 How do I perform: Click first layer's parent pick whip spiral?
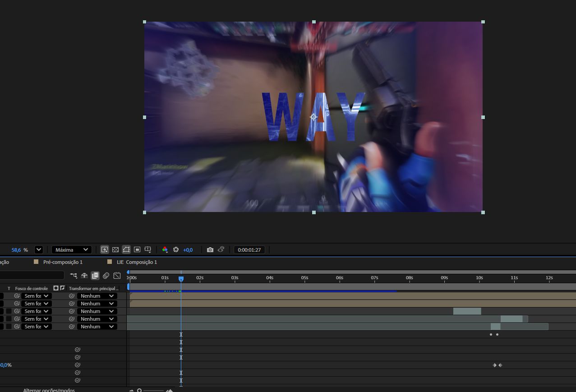click(x=71, y=296)
